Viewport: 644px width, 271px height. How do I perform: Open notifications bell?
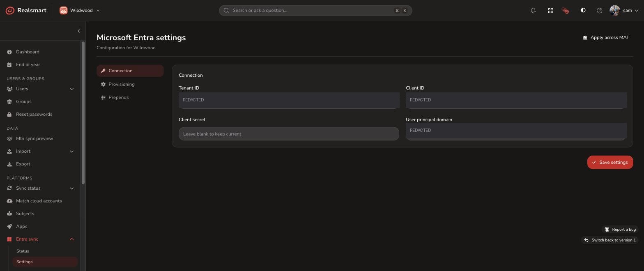533,11
